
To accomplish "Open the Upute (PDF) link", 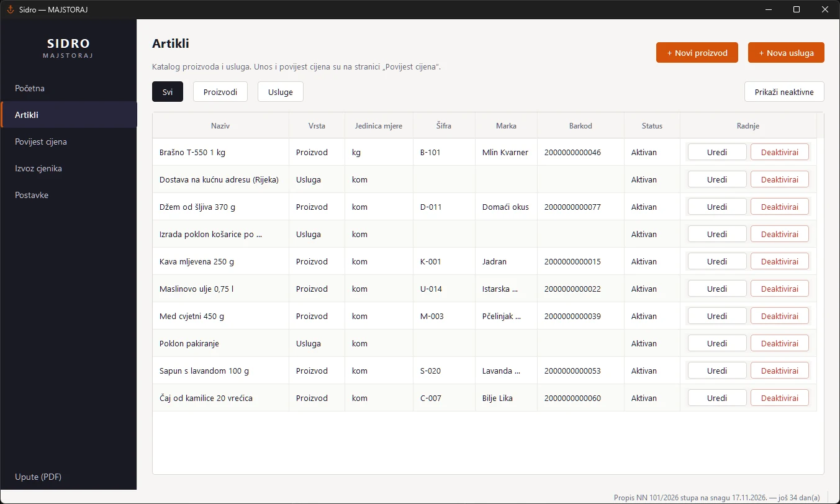I will click(38, 477).
